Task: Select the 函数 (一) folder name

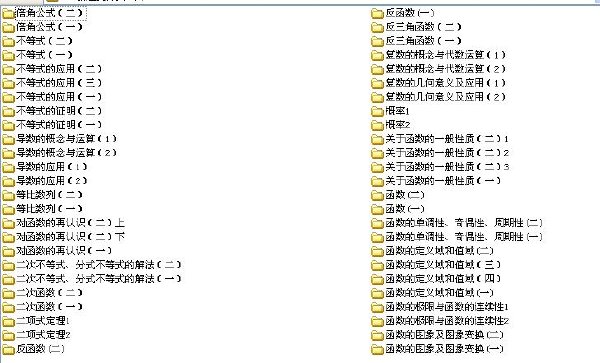Action: pyautogui.click(x=405, y=209)
